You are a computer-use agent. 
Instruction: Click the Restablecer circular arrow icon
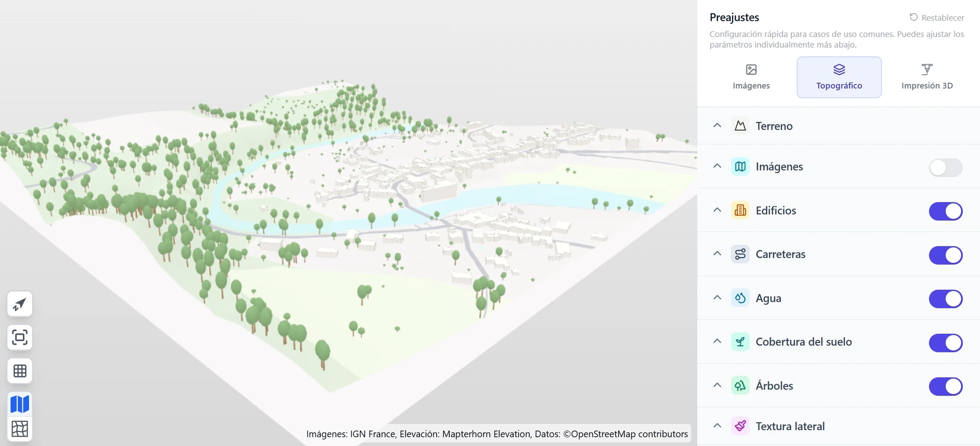(x=914, y=17)
